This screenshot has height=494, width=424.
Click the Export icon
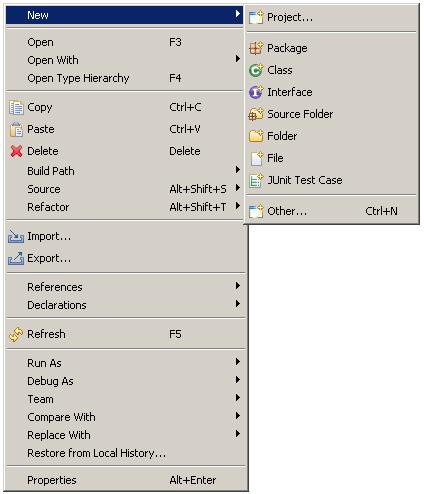point(16,259)
